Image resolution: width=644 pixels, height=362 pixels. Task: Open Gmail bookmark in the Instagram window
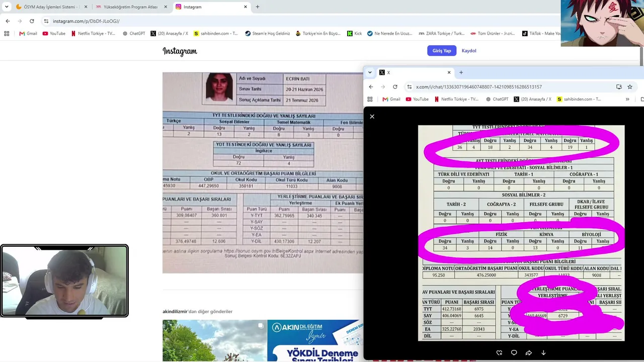pyautogui.click(x=28, y=34)
